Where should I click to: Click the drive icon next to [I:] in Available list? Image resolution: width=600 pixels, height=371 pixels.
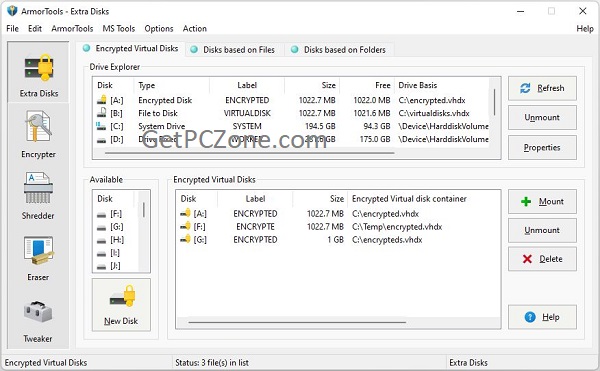(101, 254)
